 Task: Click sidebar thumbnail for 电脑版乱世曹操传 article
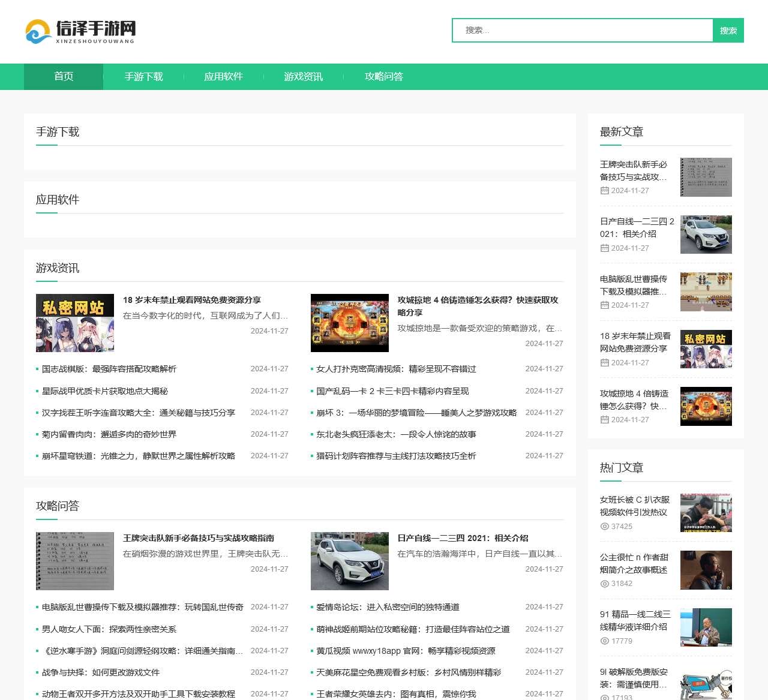(706, 292)
